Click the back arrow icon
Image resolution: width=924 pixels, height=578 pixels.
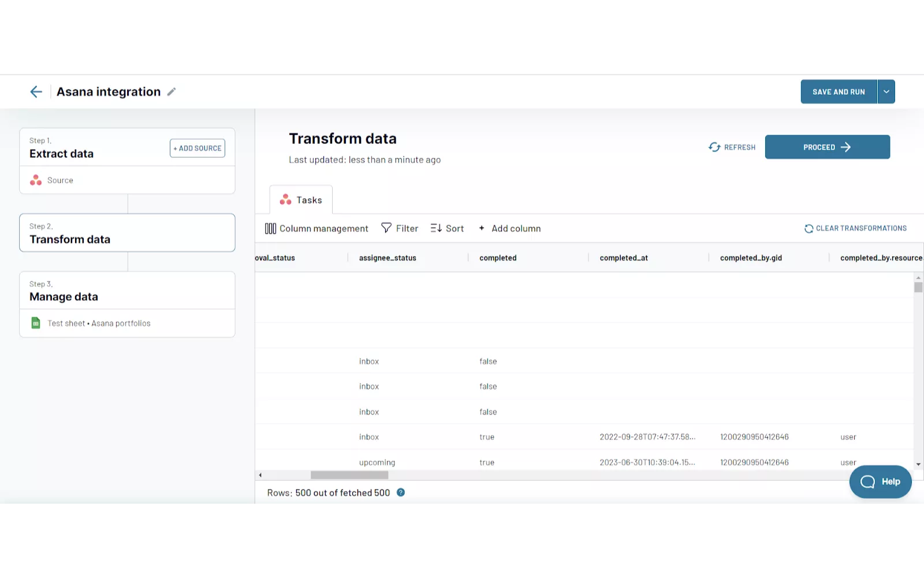(x=36, y=92)
